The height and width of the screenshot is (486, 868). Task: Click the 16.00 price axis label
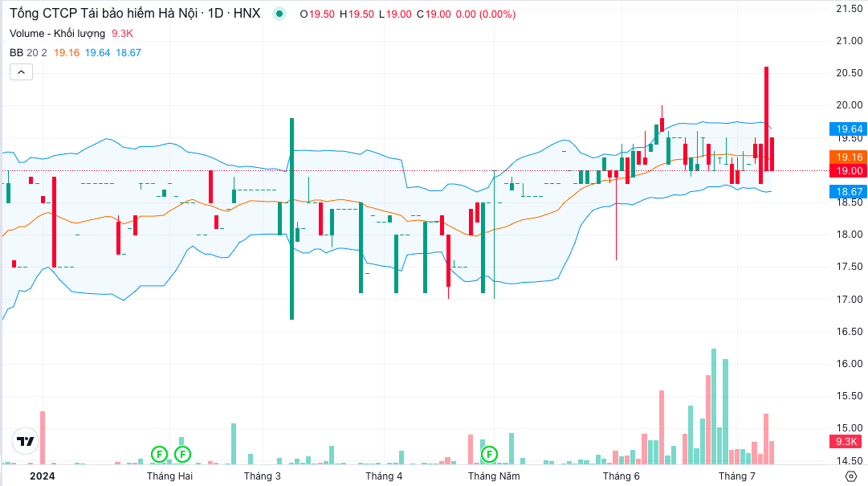(x=850, y=364)
